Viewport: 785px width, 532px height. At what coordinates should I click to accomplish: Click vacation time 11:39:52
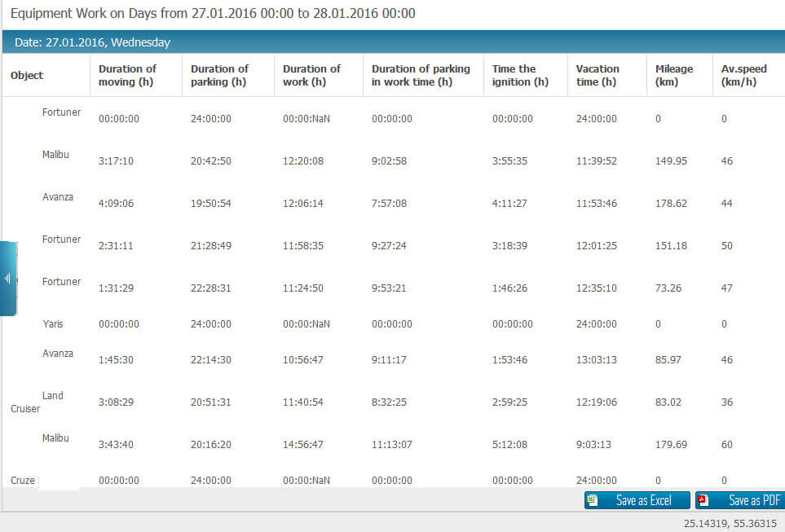point(596,161)
